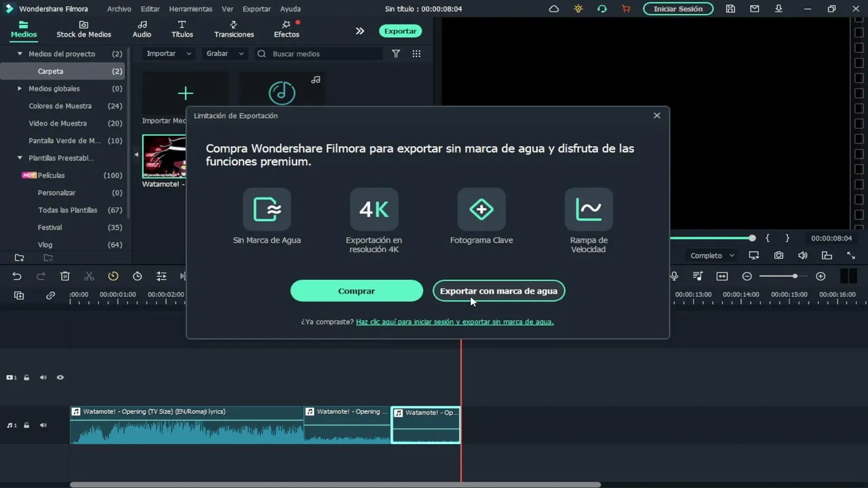Viewport: 868px width, 488px height.
Task: Click the lightbulb tips icon
Action: 578,9
